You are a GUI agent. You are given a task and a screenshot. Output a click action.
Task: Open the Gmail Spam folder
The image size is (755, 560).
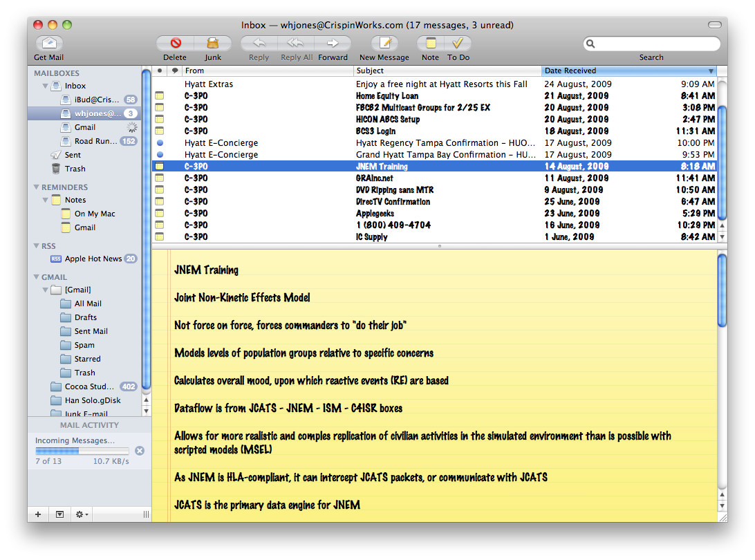tap(85, 345)
